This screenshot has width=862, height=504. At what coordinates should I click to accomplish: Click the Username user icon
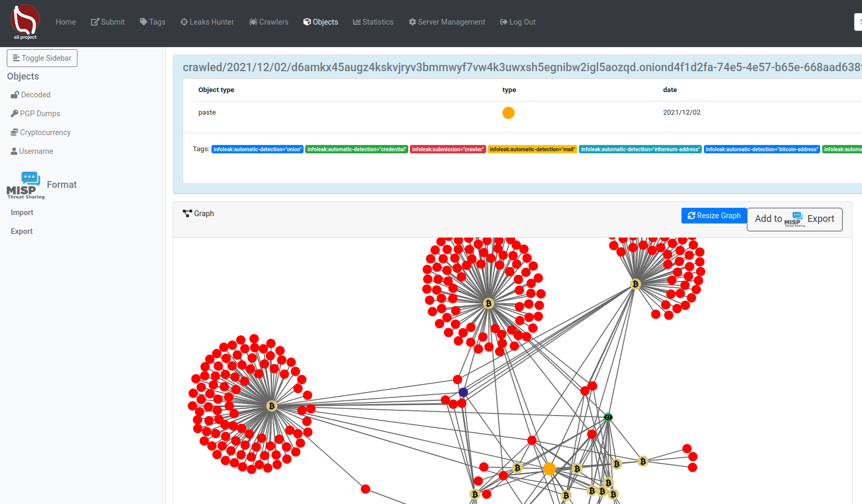click(14, 151)
